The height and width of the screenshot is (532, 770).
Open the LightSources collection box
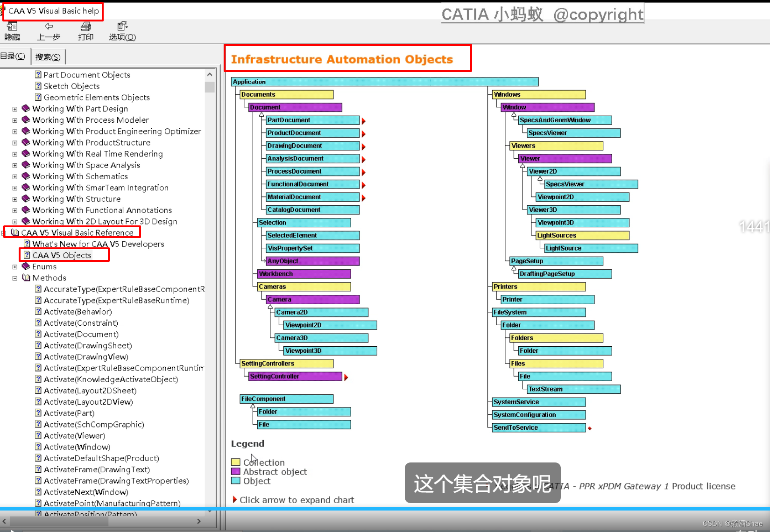click(583, 236)
